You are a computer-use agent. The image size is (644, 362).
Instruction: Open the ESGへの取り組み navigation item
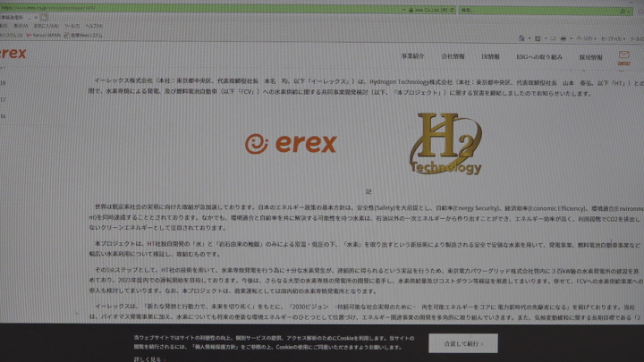(539, 57)
